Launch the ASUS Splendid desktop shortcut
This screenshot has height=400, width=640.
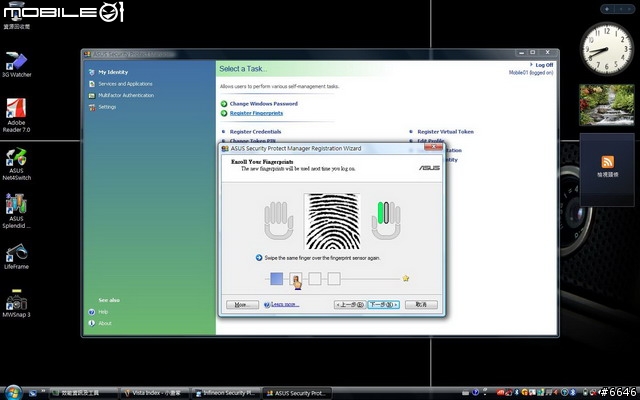(x=16, y=211)
